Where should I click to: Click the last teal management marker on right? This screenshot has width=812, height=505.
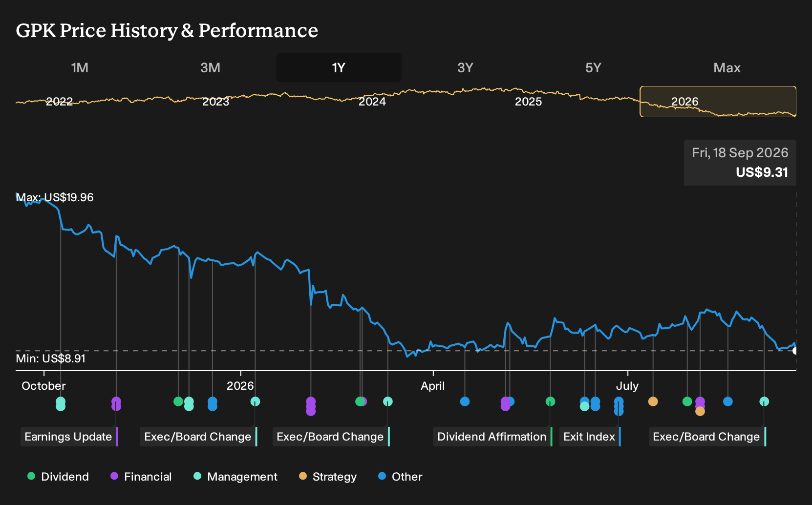pos(764,401)
